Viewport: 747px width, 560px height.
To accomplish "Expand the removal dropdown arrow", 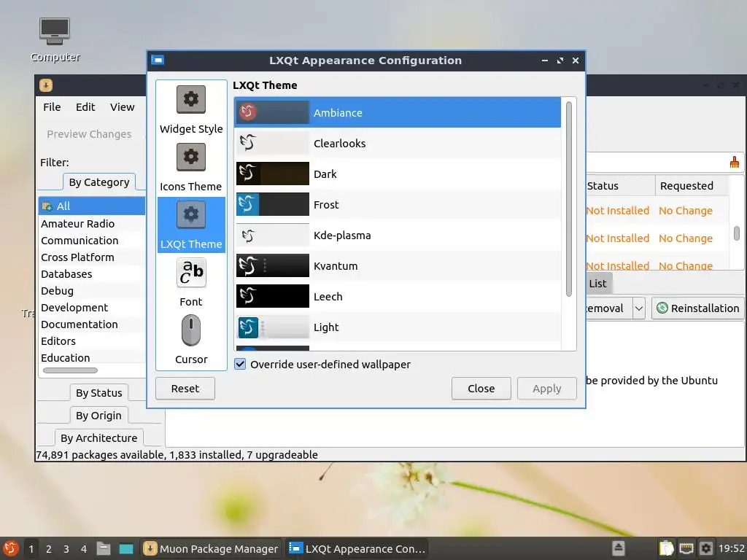I will tap(639, 308).
